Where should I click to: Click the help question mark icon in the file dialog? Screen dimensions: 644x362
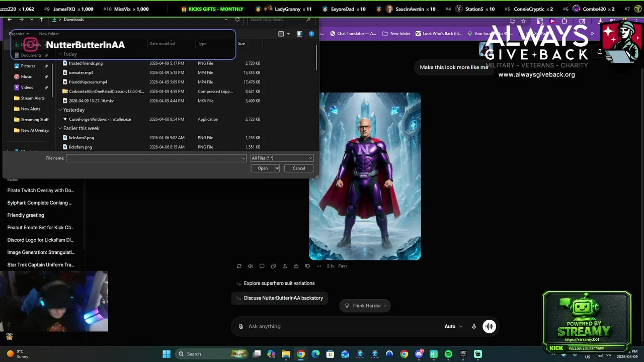pos(311,34)
